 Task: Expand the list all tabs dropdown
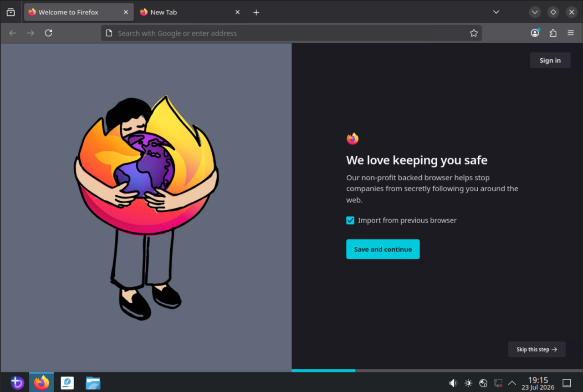pyautogui.click(x=496, y=12)
